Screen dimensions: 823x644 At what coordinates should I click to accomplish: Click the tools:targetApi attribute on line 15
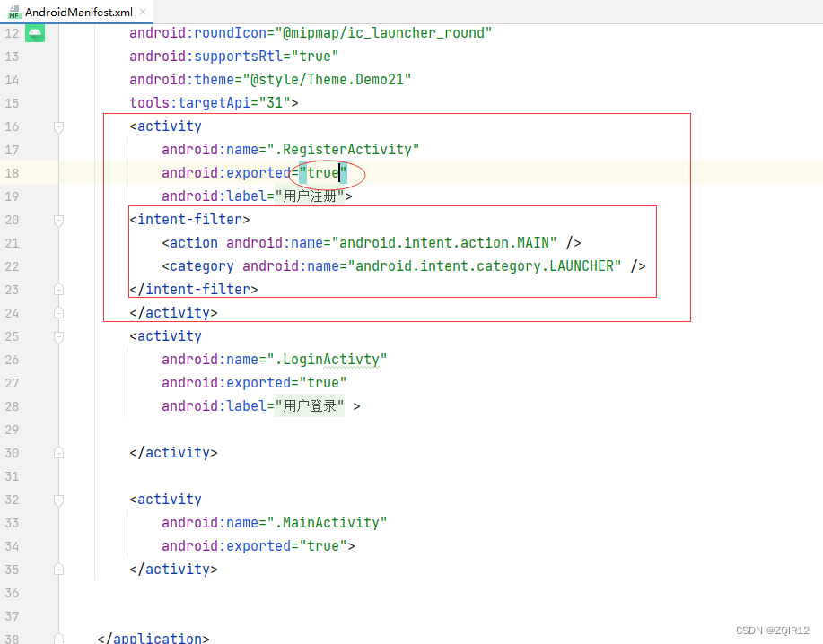tap(190, 103)
